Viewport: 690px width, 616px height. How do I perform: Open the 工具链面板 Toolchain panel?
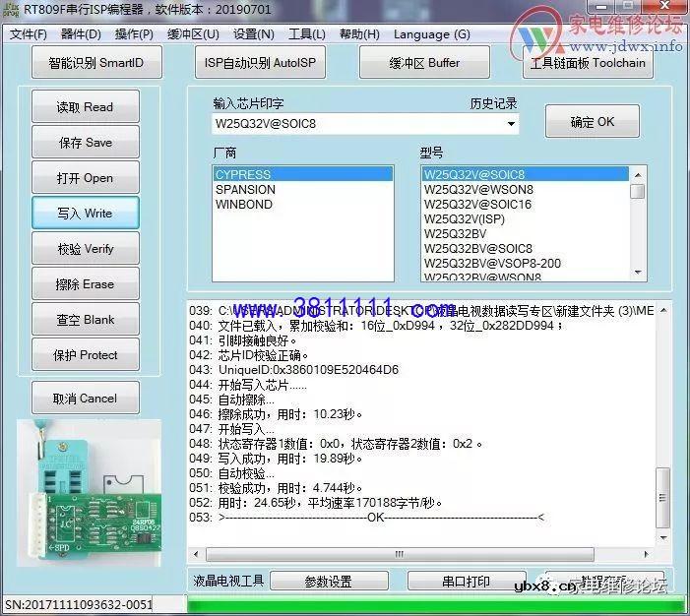tap(588, 63)
